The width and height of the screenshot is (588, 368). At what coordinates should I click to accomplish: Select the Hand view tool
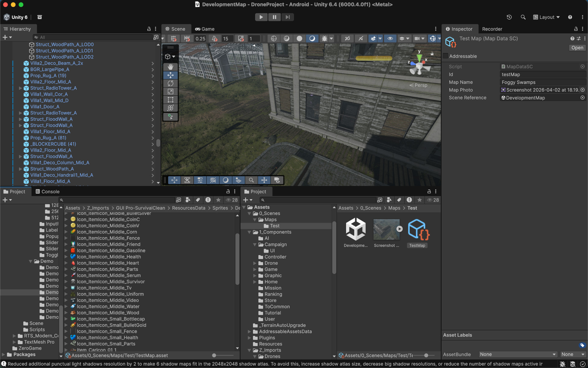[x=171, y=67]
